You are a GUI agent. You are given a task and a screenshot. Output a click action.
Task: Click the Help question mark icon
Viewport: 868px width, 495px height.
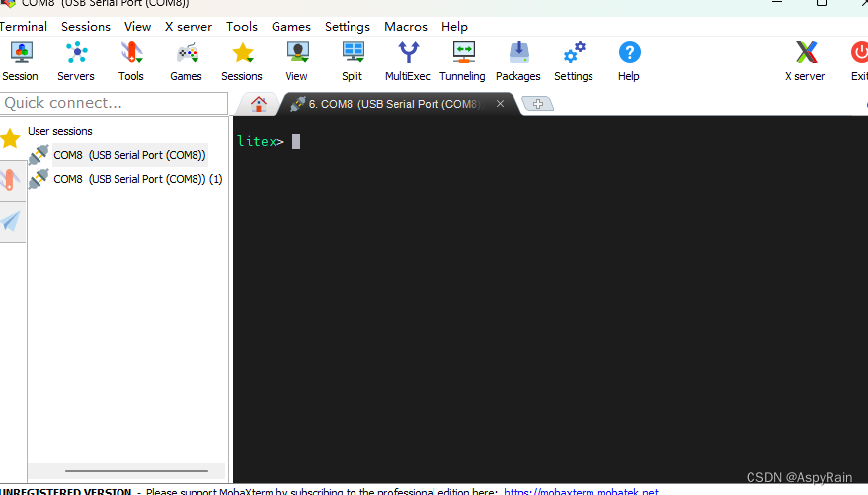point(629,53)
